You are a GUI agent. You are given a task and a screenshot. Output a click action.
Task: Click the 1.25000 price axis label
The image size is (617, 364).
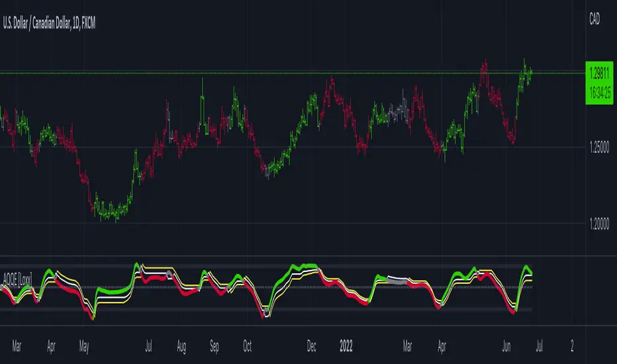click(599, 148)
